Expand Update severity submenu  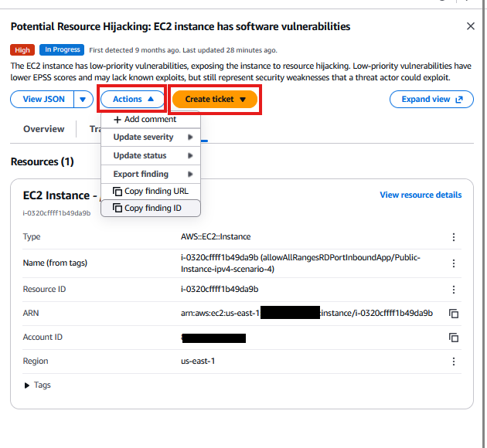(x=150, y=137)
